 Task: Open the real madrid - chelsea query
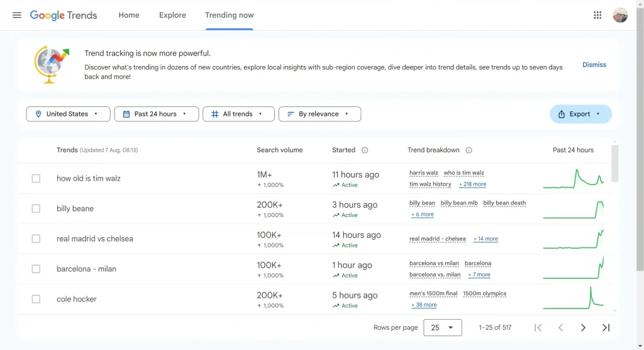pyautogui.click(x=438, y=239)
